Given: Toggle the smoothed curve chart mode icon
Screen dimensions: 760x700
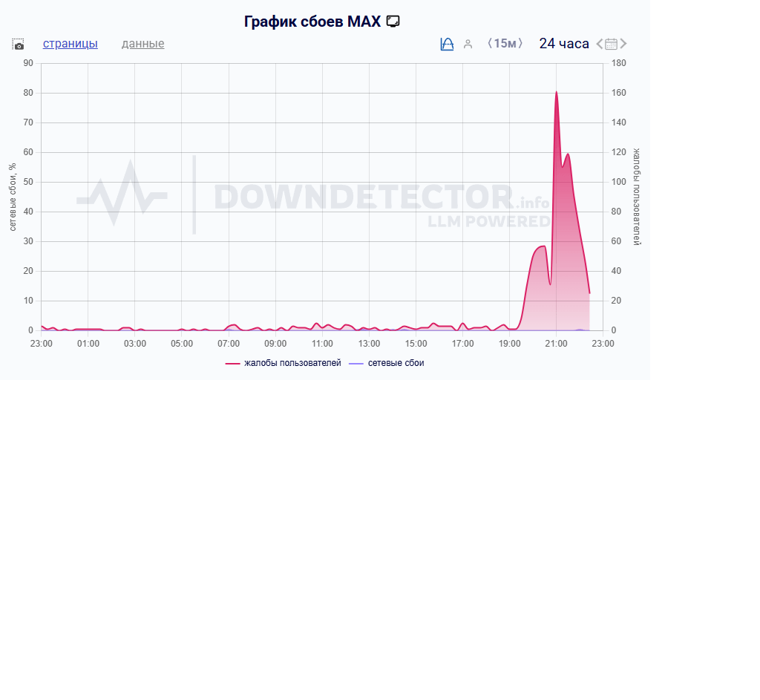Looking at the screenshot, I should point(447,45).
